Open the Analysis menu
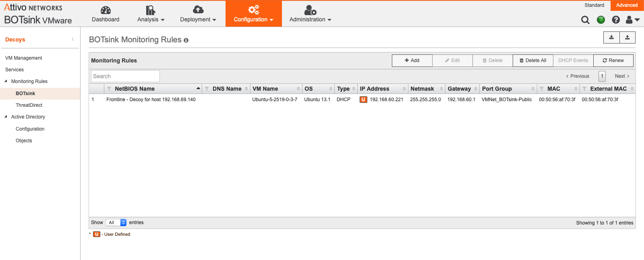The height and width of the screenshot is (260, 644). (x=151, y=14)
